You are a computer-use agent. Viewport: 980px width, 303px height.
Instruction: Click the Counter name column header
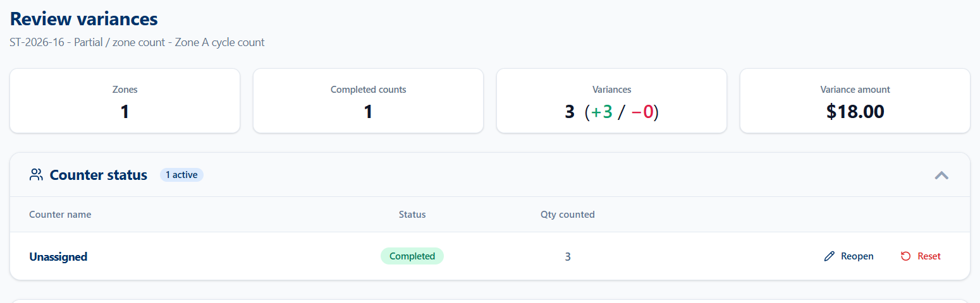click(x=60, y=215)
